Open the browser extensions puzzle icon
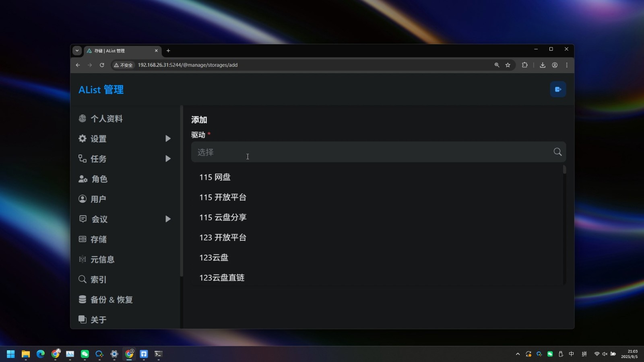Screen dimensions: 644x362 tap(524, 65)
